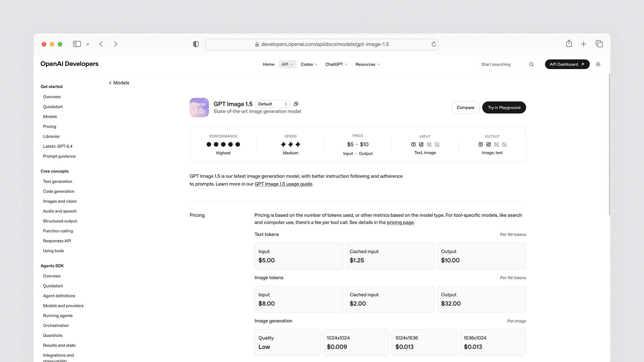644x362 pixels.
Task: Reload the page with refresh icon
Action: pos(433,44)
